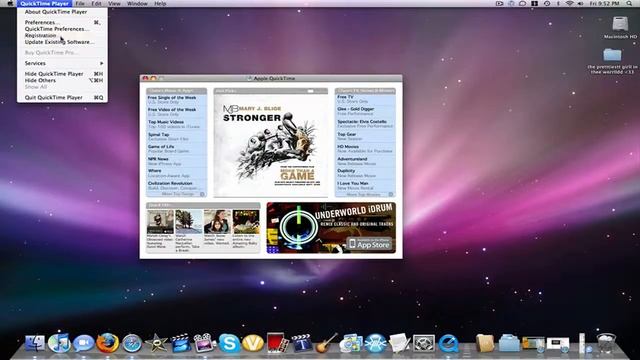640x360 pixels.
Task: Open Spotlight search magnifier
Action: [x=629, y=4]
